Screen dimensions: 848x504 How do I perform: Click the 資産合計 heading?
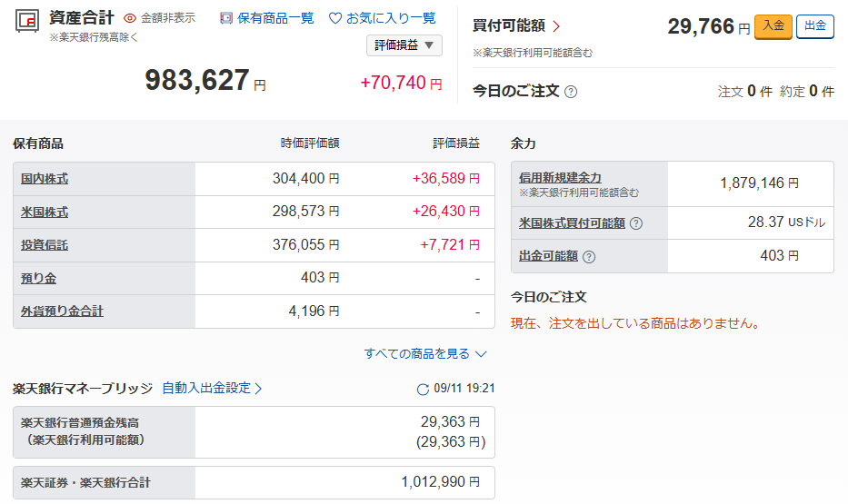click(x=81, y=18)
